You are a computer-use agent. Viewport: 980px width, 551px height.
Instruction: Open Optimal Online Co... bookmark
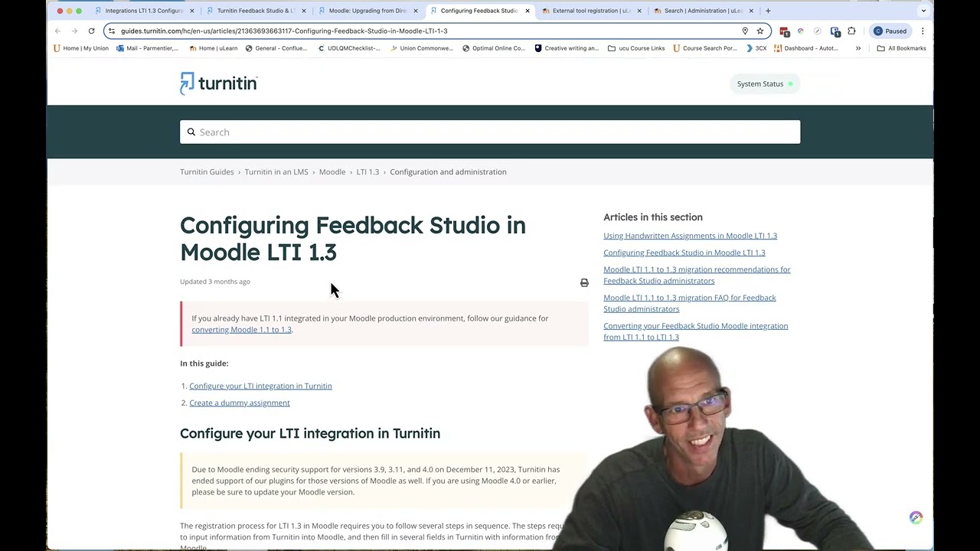494,48
